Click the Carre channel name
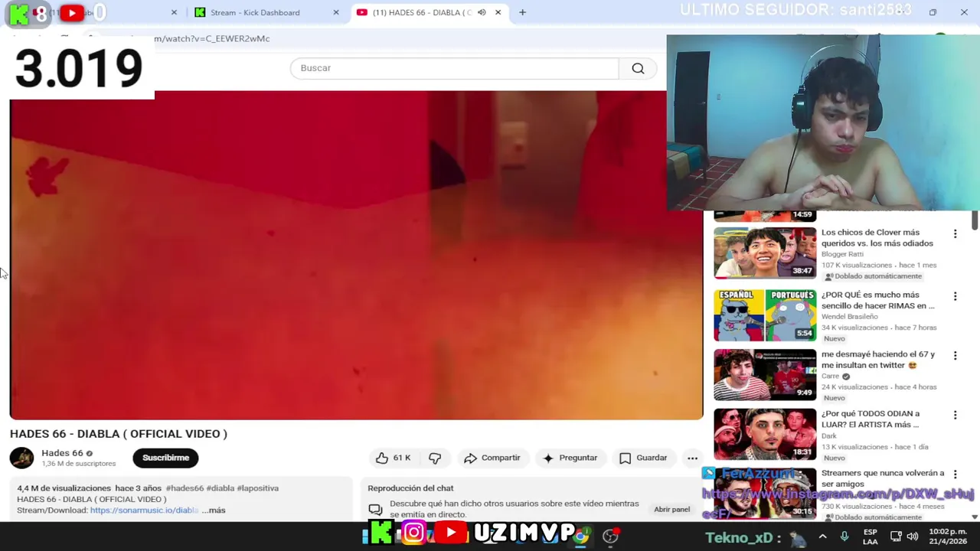Image resolution: width=980 pixels, height=551 pixels. tap(831, 376)
